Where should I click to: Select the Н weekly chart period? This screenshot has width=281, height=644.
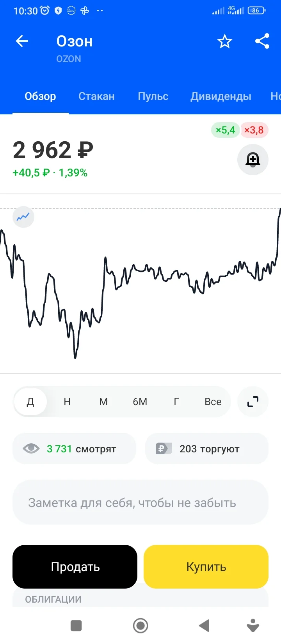point(67,401)
